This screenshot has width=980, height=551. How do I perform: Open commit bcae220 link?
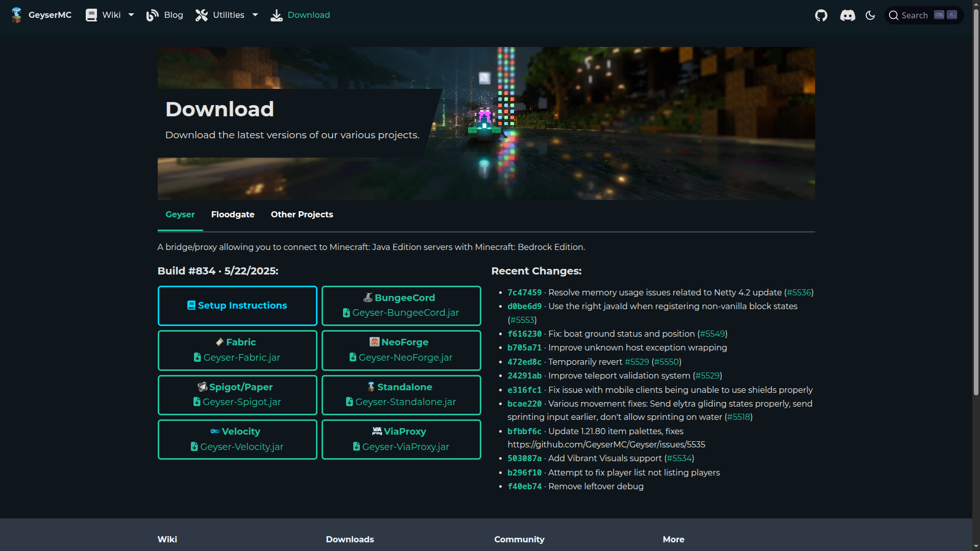coord(524,404)
